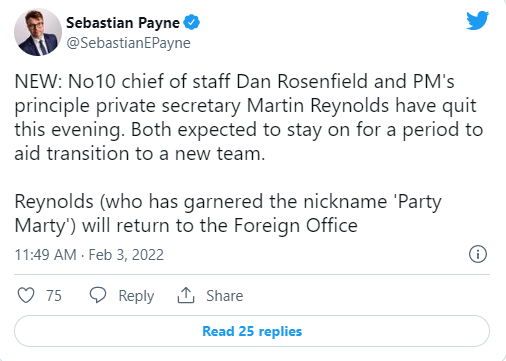Open the @SebastianEPayne handle link

tap(128, 43)
